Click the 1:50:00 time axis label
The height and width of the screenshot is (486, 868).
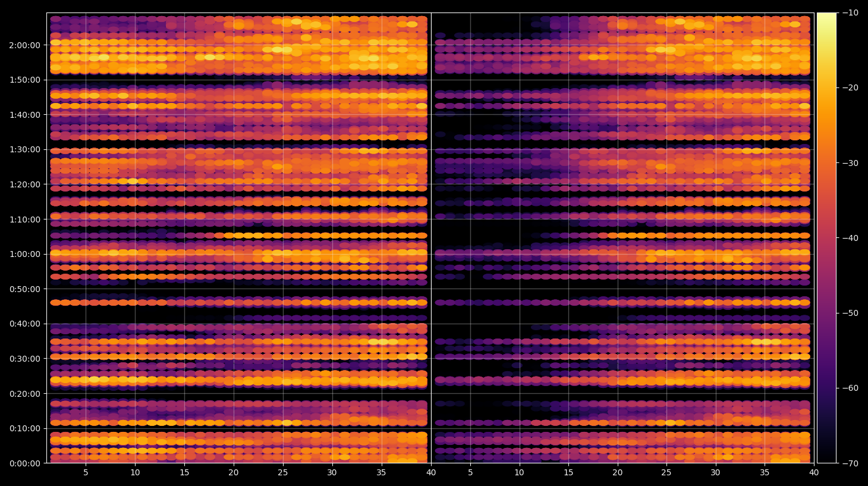[25, 80]
